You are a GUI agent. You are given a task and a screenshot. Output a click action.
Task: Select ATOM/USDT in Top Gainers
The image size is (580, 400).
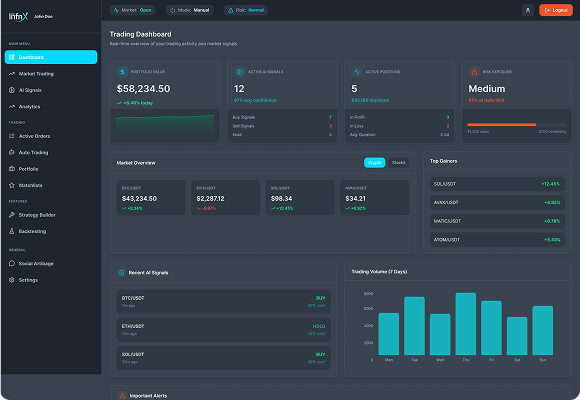497,240
